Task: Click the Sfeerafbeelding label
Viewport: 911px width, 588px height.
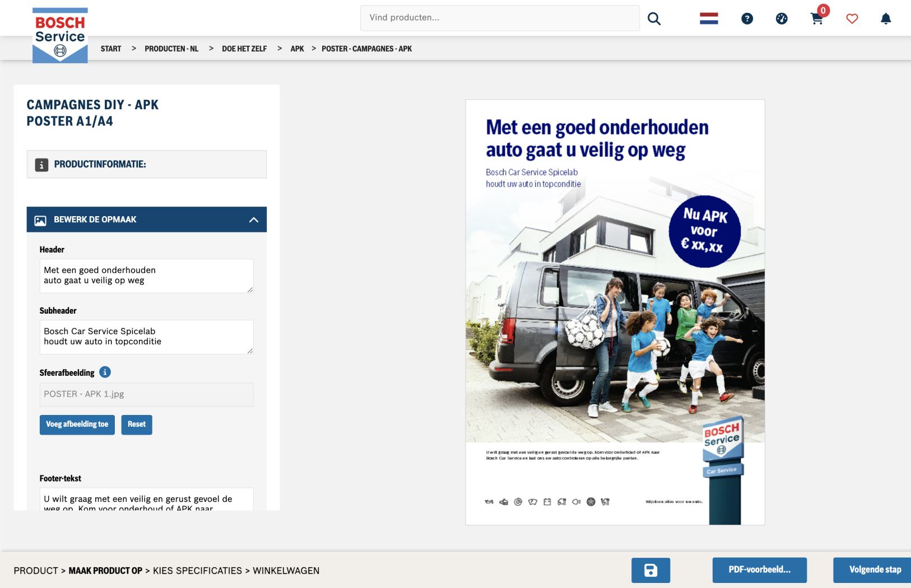Action: coord(67,372)
